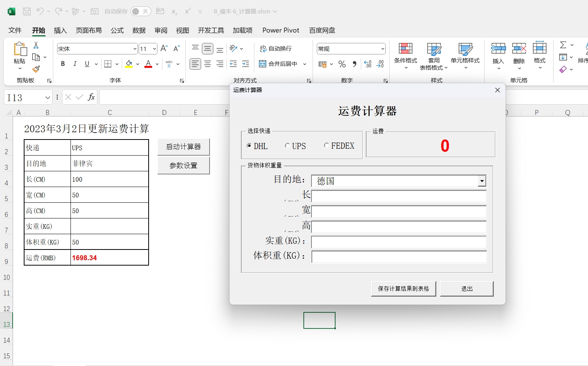Select cell containing 菲律宾

pos(110,163)
